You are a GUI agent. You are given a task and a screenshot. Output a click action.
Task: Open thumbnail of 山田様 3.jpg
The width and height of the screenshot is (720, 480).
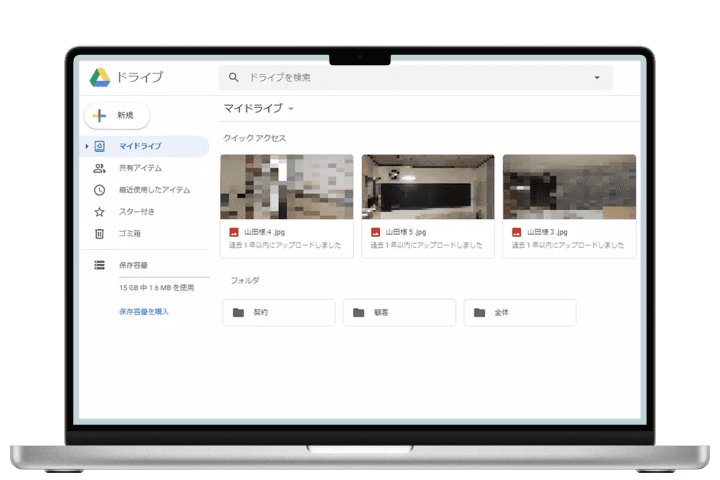click(x=569, y=187)
